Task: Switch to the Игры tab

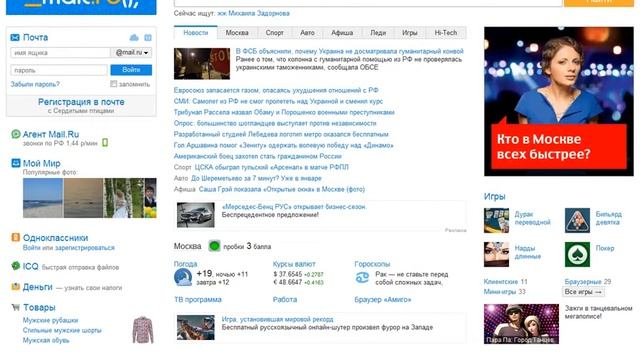Action: (x=409, y=33)
